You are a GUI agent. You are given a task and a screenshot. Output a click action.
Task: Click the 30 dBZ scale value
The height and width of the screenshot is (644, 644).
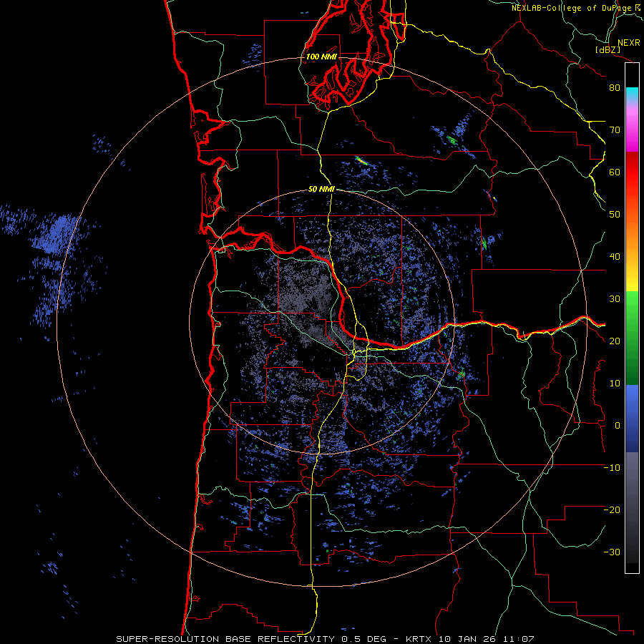[x=615, y=299]
